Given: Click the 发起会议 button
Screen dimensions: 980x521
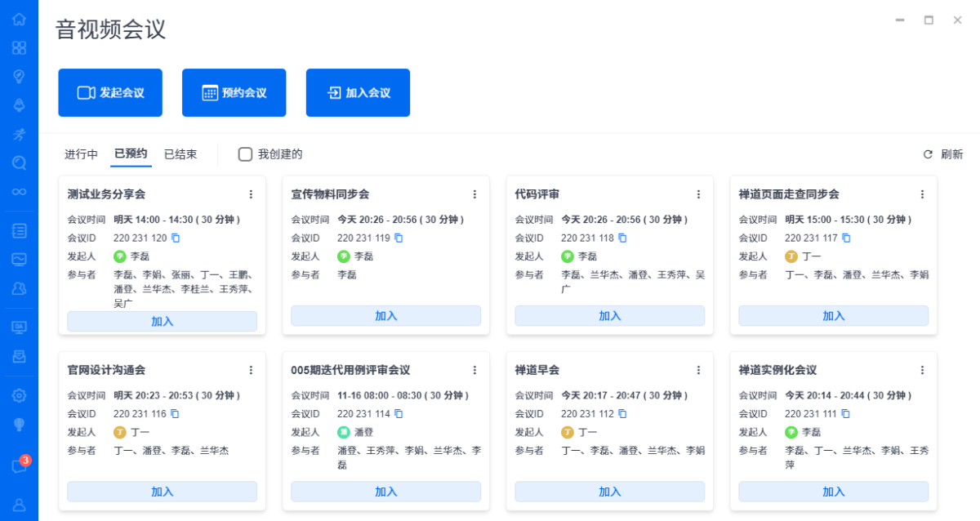Looking at the screenshot, I should pyautogui.click(x=110, y=93).
